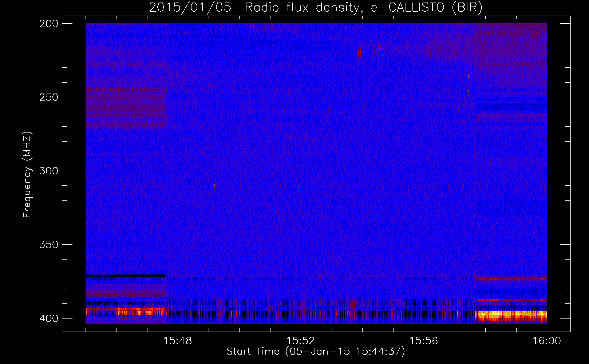
Task: Click the 15:52 time tick label
Action: click(301, 341)
